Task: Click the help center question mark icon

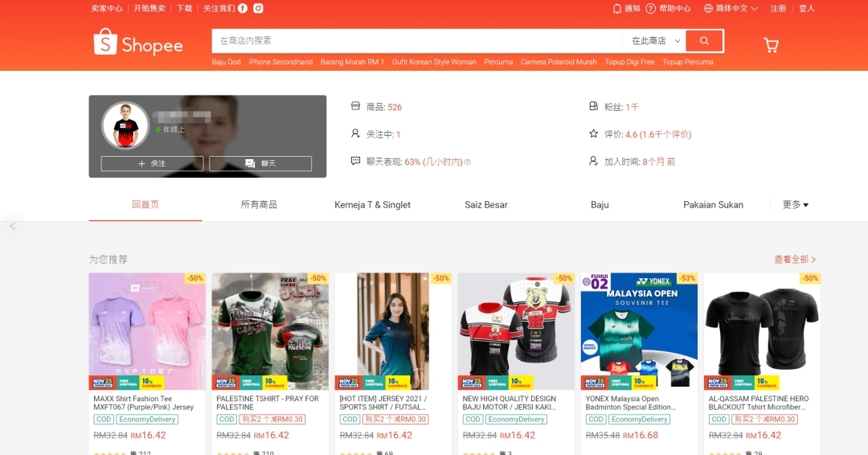Action: coord(650,8)
